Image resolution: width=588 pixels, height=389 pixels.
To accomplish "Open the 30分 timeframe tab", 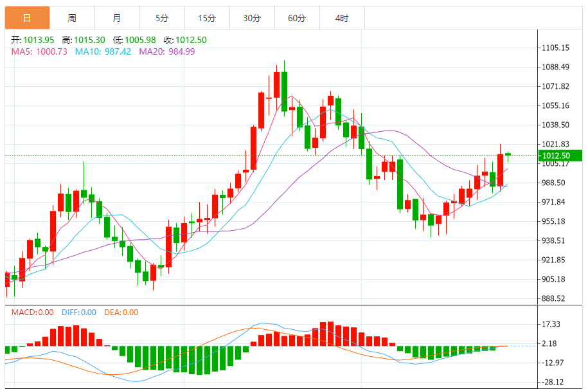I will tap(253, 17).
